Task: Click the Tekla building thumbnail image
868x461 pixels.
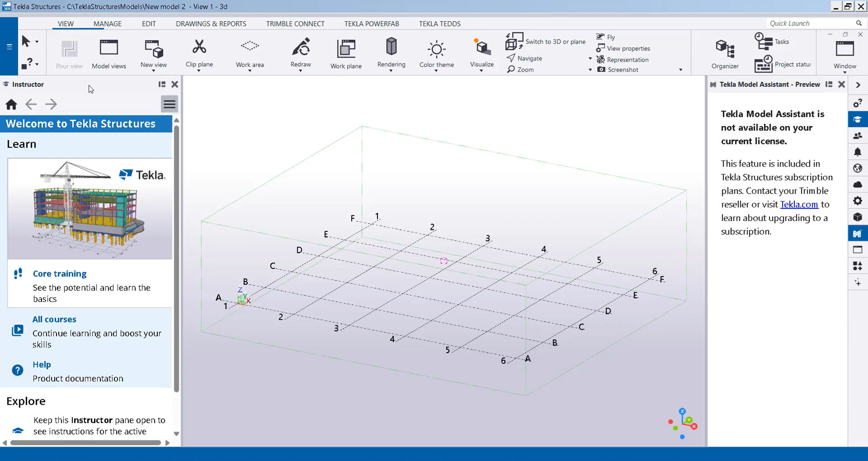Action: click(90, 209)
